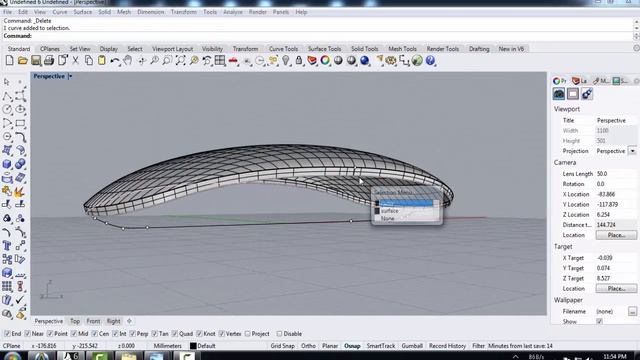Viewport: 640px width, 360px height.
Task: Select the Box solid tool
Action: point(7,164)
